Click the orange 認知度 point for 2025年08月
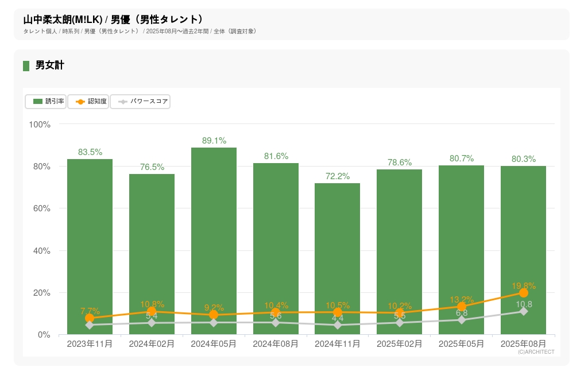 click(x=523, y=293)
